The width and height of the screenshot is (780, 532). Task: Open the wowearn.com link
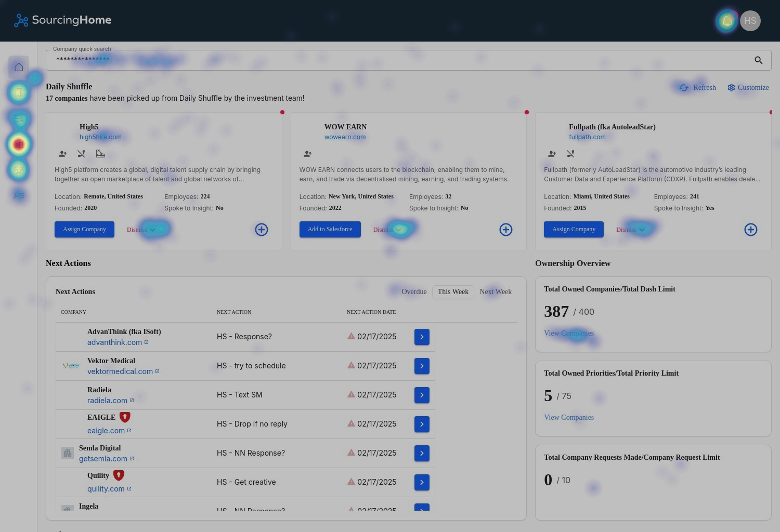point(345,137)
